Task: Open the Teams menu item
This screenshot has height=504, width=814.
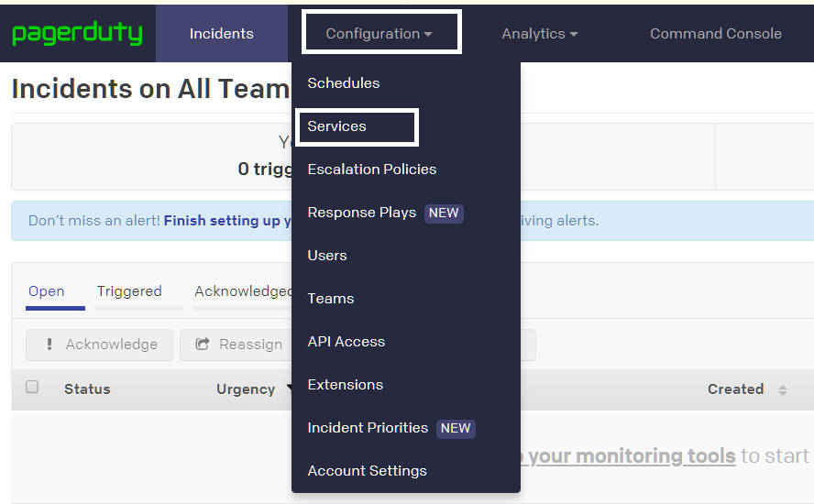Action: point(331,299)
